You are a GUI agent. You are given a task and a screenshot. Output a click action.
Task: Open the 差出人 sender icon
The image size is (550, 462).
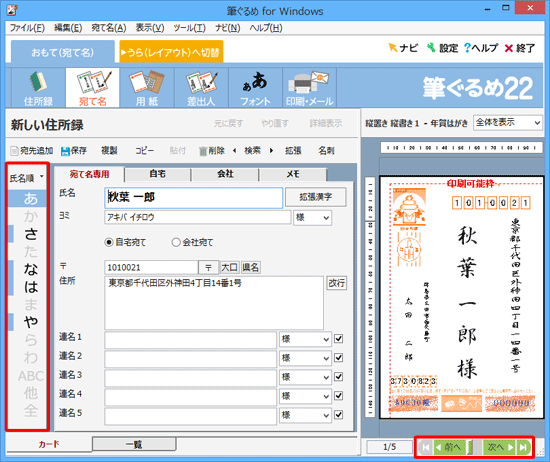coord(201,88)
